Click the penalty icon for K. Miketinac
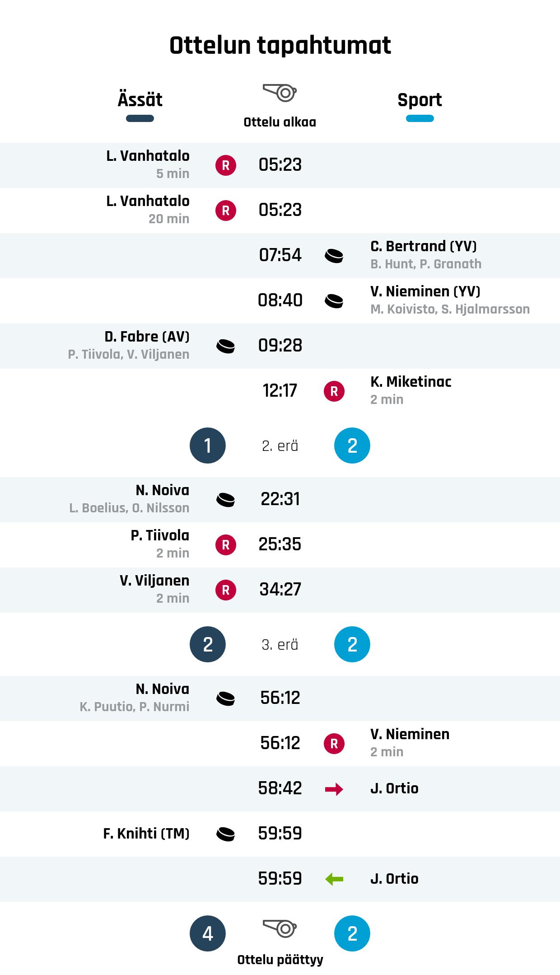Viewport: 560px width, 975px height. [334, 391]
